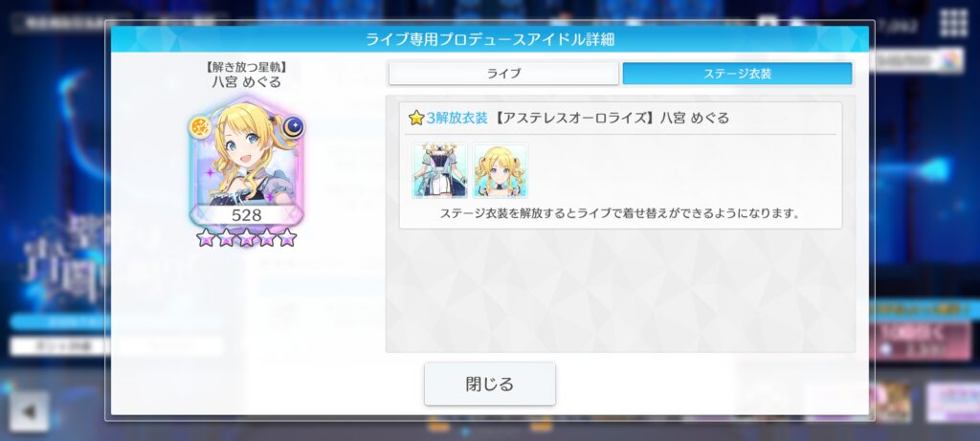Switch to the ライブ tab
Image resolution: width=980 pixels, height=441 pixels.
[x=503, y=74]
